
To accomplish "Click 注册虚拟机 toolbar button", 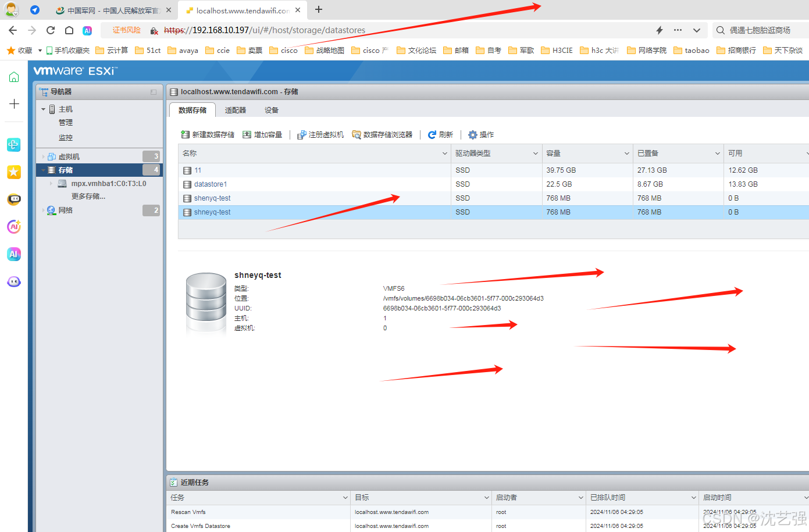I will 320,135.
